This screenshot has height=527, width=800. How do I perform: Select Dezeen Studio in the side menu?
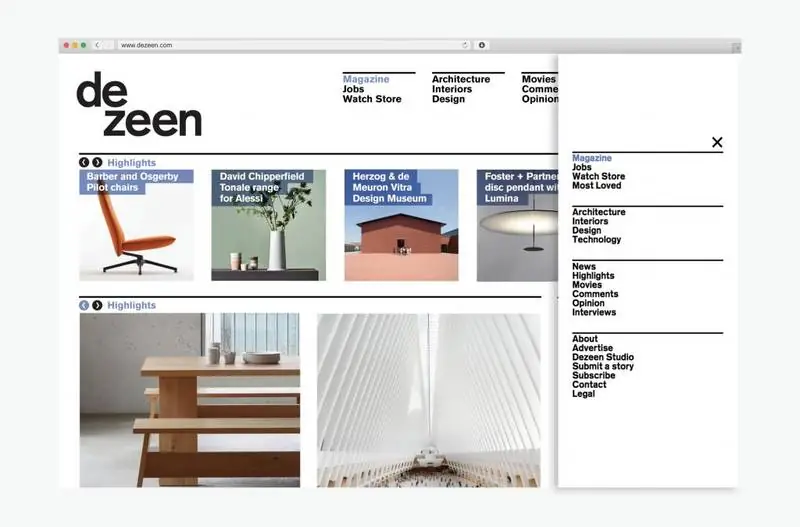tap(603, 357)
